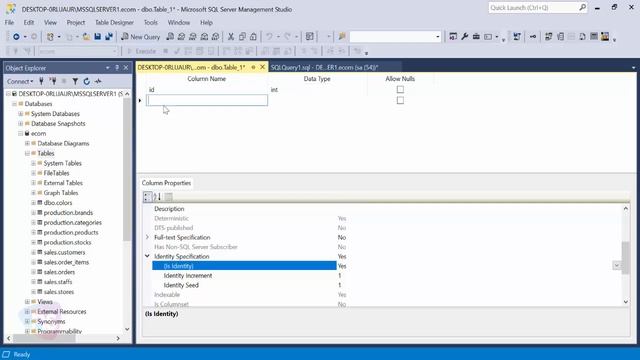Select the sales.customers table in tree
640x360 pixels.
point(64,252)
